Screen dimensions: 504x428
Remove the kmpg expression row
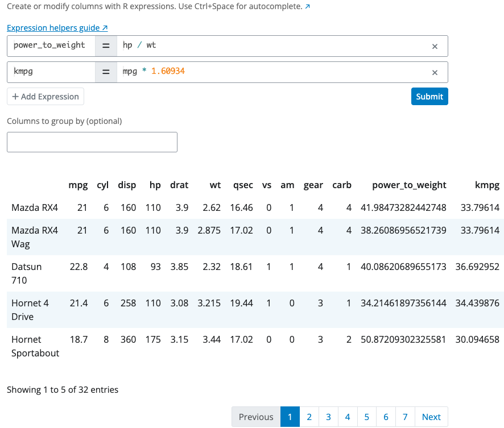pyautogui.click(x=435, y=72)
